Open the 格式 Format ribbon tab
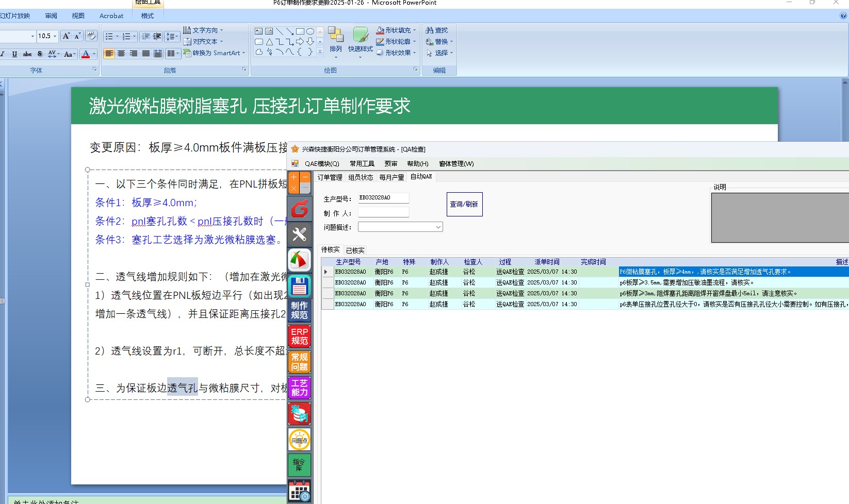Image resolution: width=849 pixels, height=504 pixels. coord(148,16)
